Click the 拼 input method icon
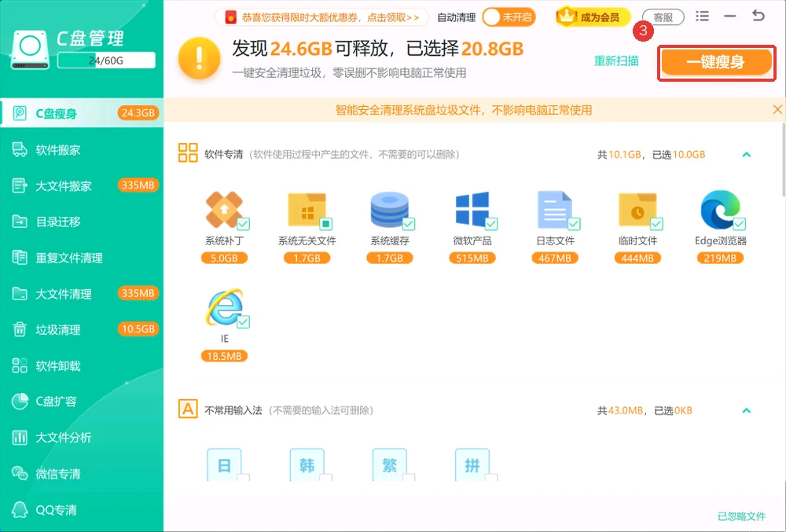The image size is (786, 532). 472,465
